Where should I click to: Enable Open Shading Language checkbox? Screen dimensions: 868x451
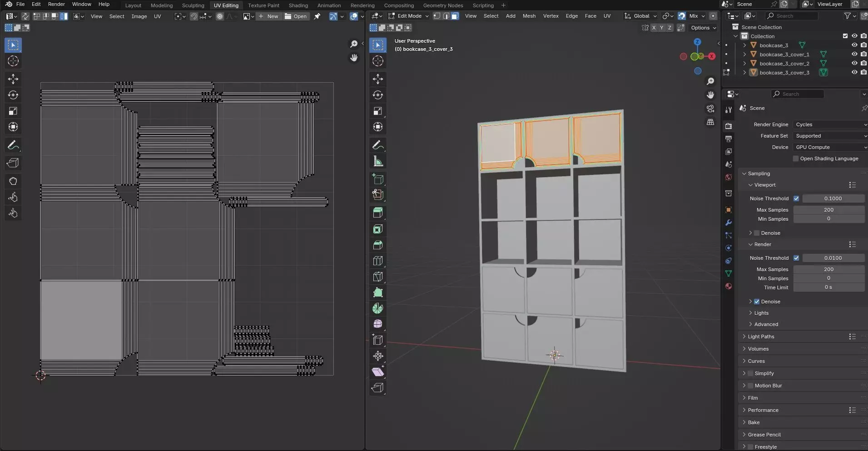click(x=796, y=159)
